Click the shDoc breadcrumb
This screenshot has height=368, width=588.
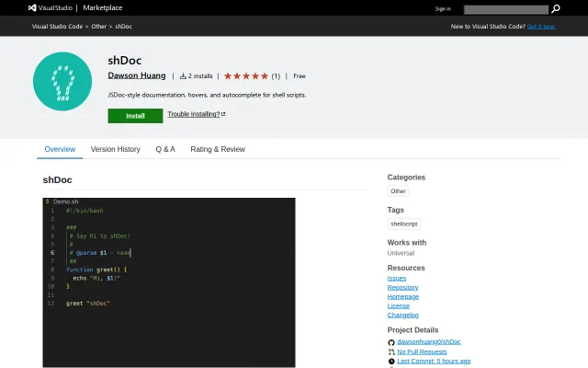point(123,27)
